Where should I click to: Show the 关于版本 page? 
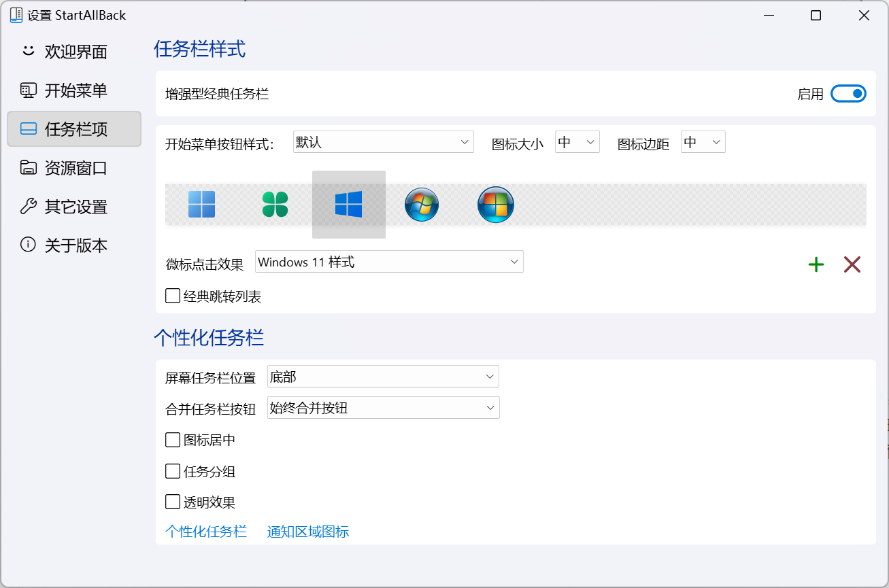[x=74, y=245]
